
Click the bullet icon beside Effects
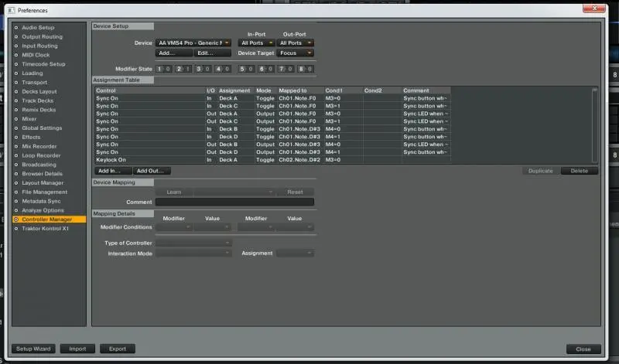point(16,138)
